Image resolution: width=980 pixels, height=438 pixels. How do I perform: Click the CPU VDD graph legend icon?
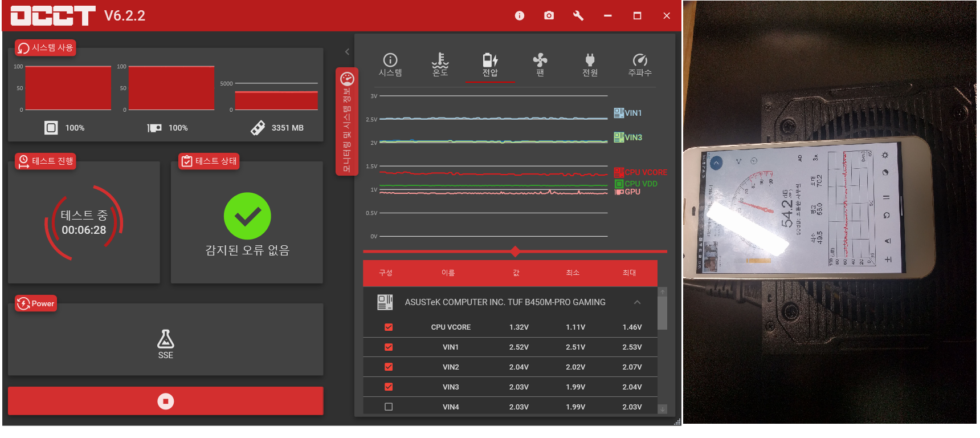click(619, 184)
